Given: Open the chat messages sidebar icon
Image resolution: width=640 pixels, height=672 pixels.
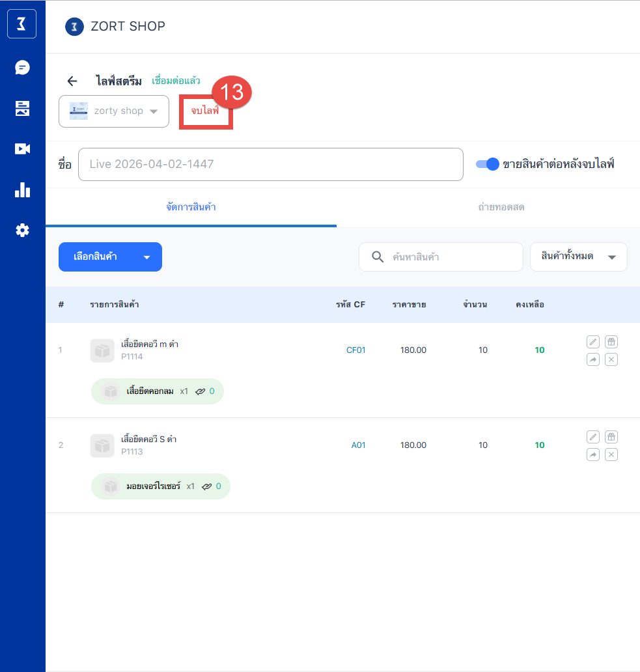Looking at the screenshot, I should (x=22, y=68).
